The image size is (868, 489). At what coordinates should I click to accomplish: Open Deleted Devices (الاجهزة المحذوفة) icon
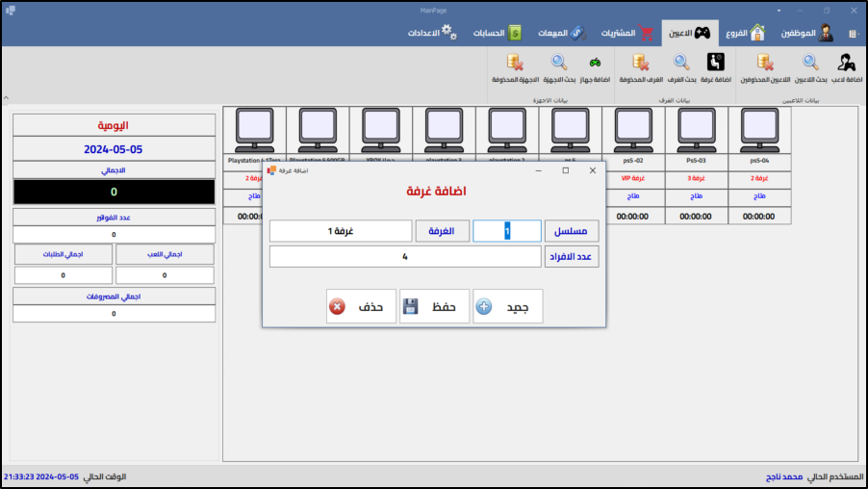point(515,64)
